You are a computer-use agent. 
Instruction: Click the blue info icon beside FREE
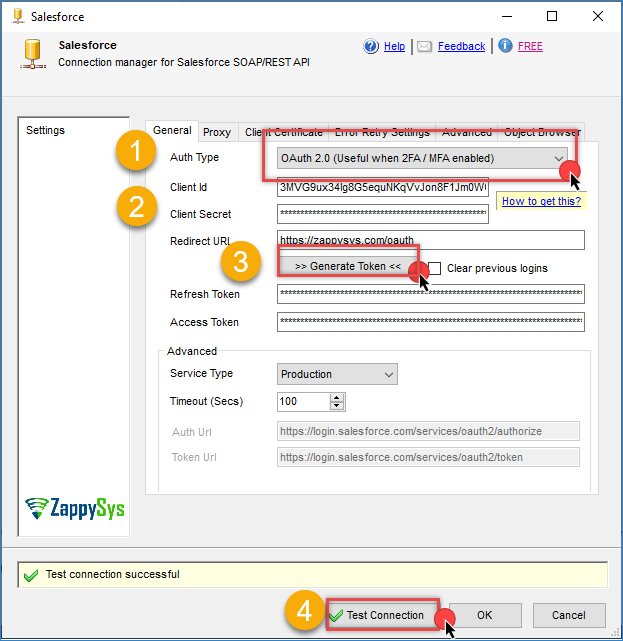505,46
